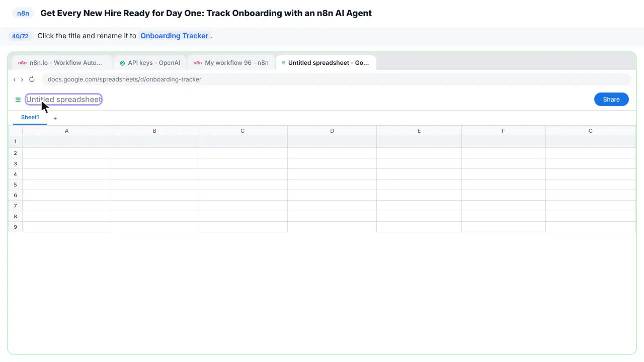Click the n8n favicon on the n8n.io tab
Viewport: 644px width, 362px height.
click(22, 63)
